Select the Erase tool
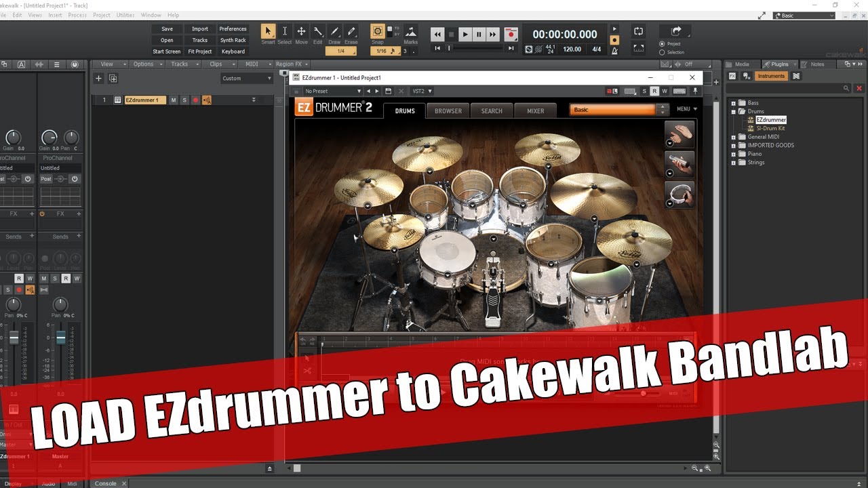 (351, 31)
